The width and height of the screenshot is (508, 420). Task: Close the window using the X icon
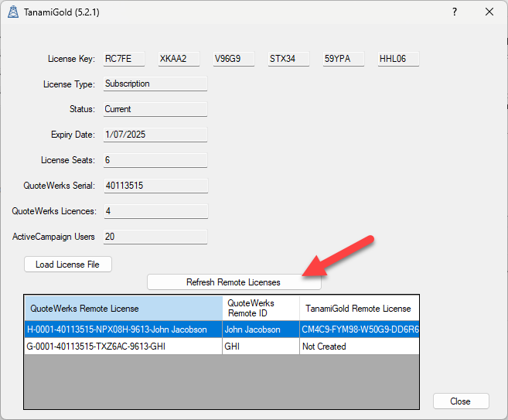click(x=489, y=12)
